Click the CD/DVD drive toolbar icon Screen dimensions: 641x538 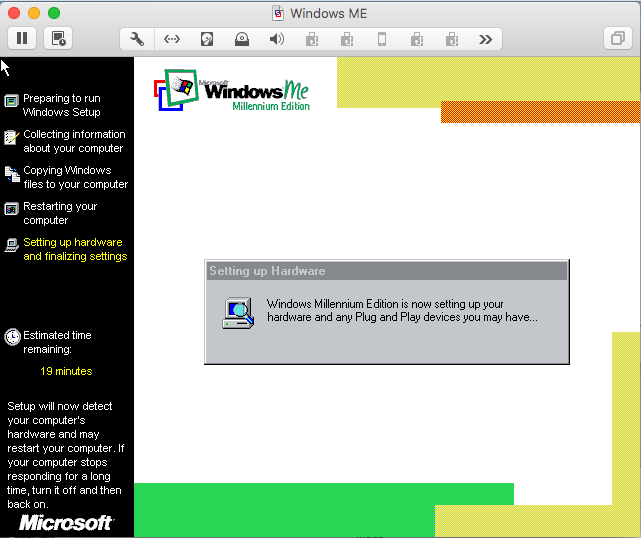pos(242,39)
